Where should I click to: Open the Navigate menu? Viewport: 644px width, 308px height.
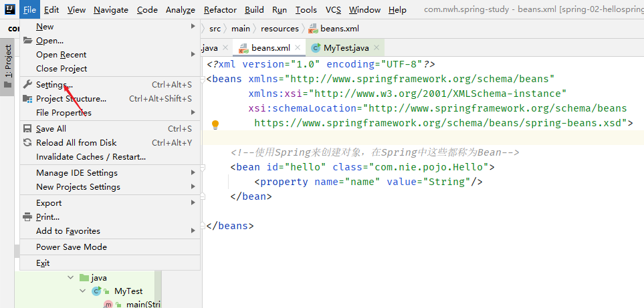(x=111, y=10)
